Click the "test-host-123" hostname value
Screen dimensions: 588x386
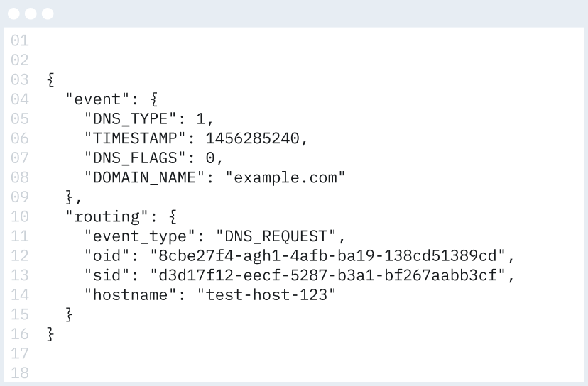266,295
